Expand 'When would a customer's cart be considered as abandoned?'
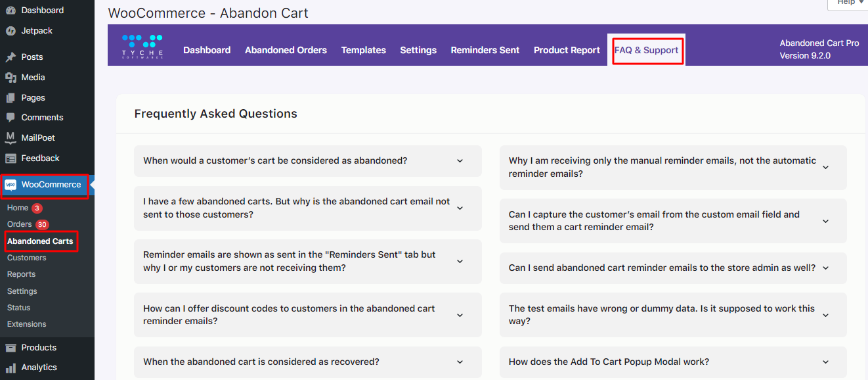The image size is (868, 380). (308, 161)
